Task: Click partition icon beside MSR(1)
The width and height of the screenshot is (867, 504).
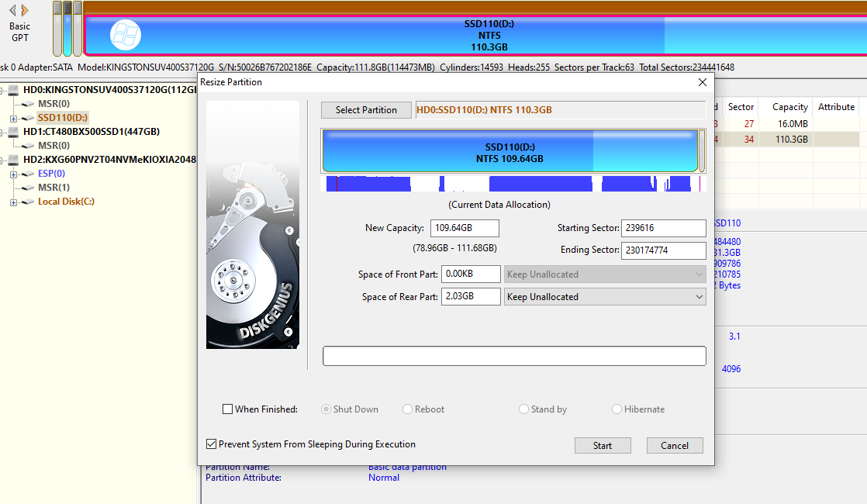Action: [28, 188]
